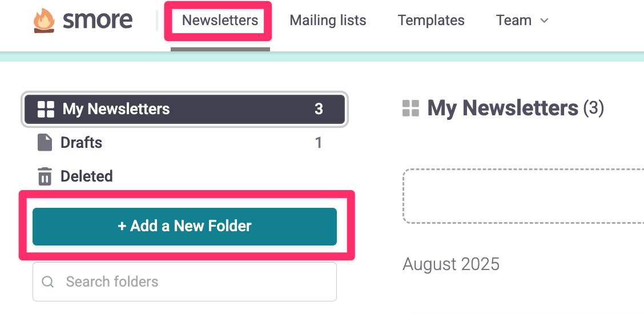Click the smore wordmark text
This screenshot has width=644, height=314.
pos(98,21)
